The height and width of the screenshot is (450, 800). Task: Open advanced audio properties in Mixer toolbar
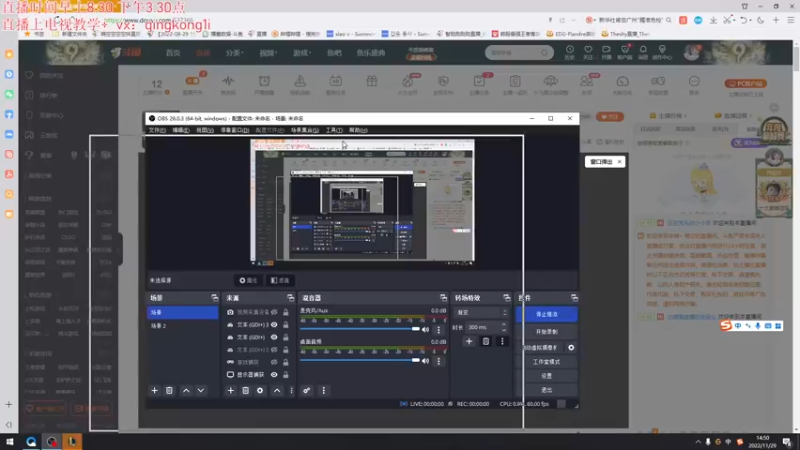pyautogui.click(x=307, y=390)
